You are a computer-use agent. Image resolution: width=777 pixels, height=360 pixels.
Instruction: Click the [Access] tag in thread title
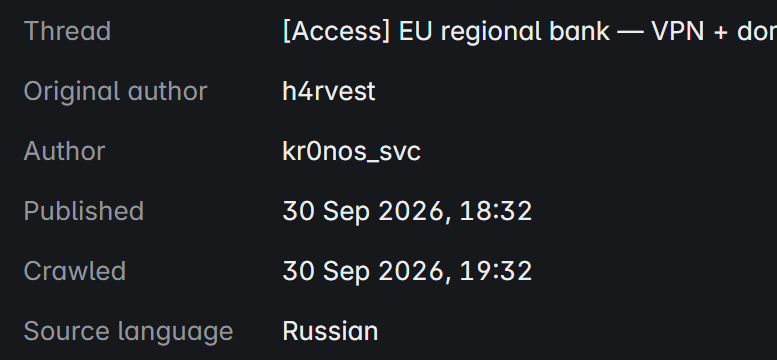click(336, 32)
